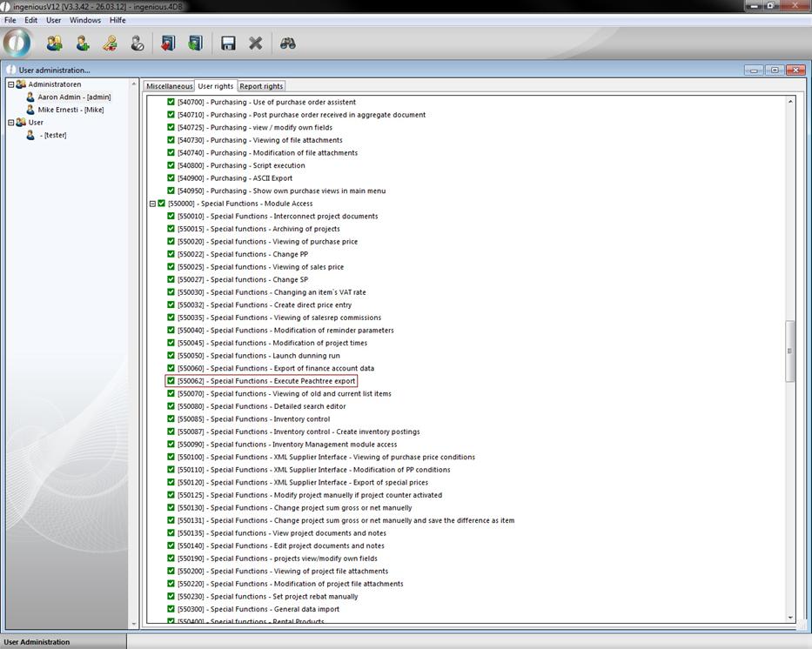Click the add new user toolbar icon
Viewport: 812px width, 649px height.
pos(82,43)
